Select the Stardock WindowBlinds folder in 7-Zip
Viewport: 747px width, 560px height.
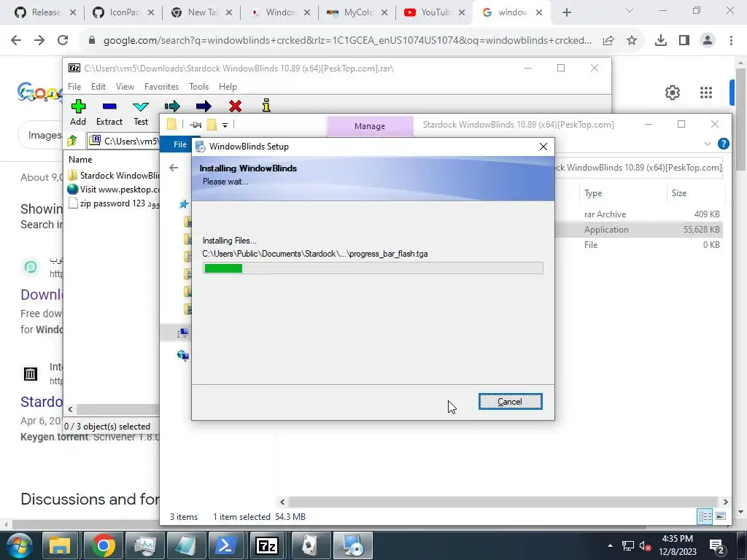pyautogui.click(x=113, y=175)
